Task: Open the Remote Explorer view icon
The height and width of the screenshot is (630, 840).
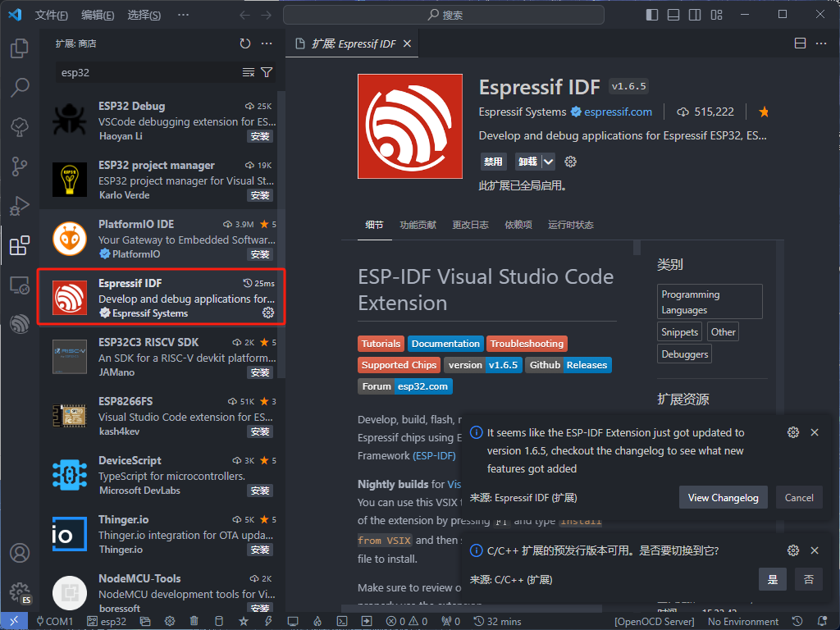Action: pos(20,285)
